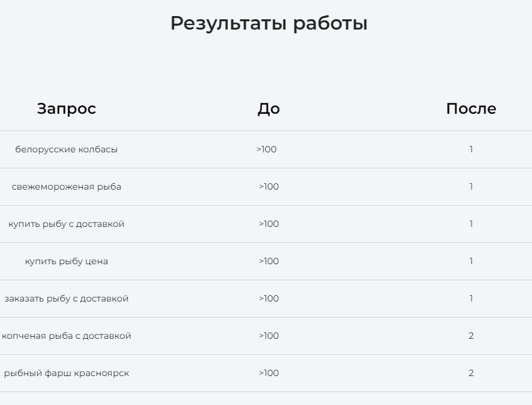Select the "свежемороженая рыба" query cell
532x405 pixels.
[66, 187]
